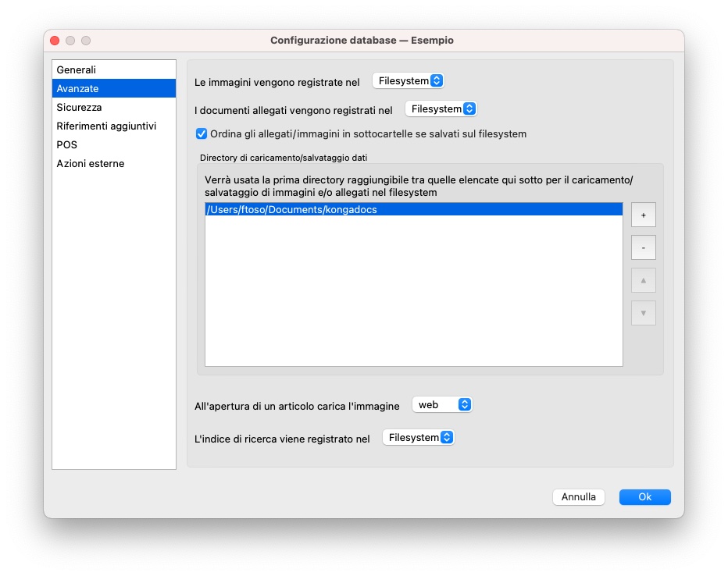Select Sicurezza in the sidebar

click(79, 107)
